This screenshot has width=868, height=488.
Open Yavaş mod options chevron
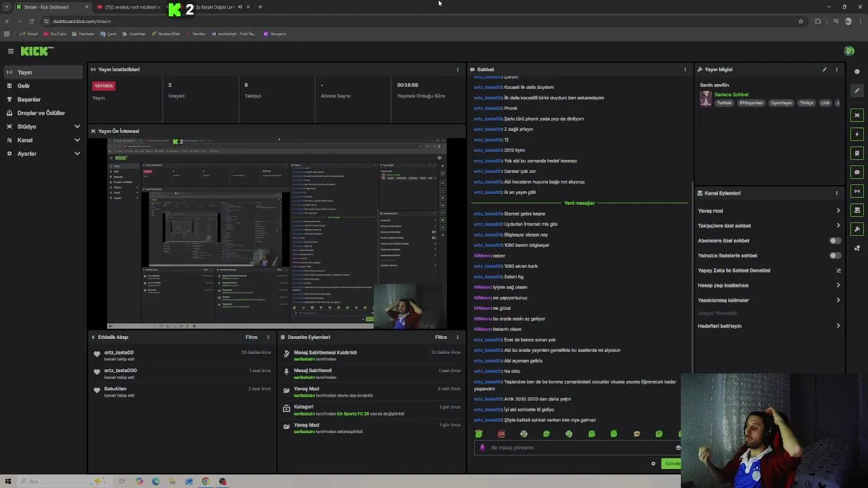tap(838, 211)
